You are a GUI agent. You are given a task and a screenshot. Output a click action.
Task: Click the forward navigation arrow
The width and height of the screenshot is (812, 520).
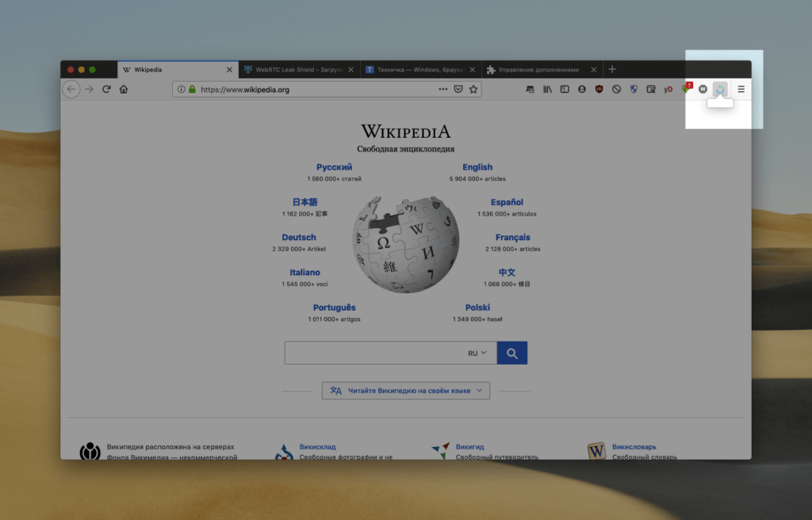[89, 89]
